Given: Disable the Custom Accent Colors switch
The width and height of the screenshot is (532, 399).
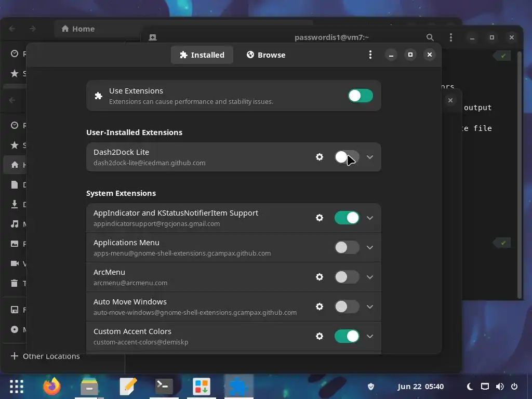Looking at the screenshot, I should (347, 336).
